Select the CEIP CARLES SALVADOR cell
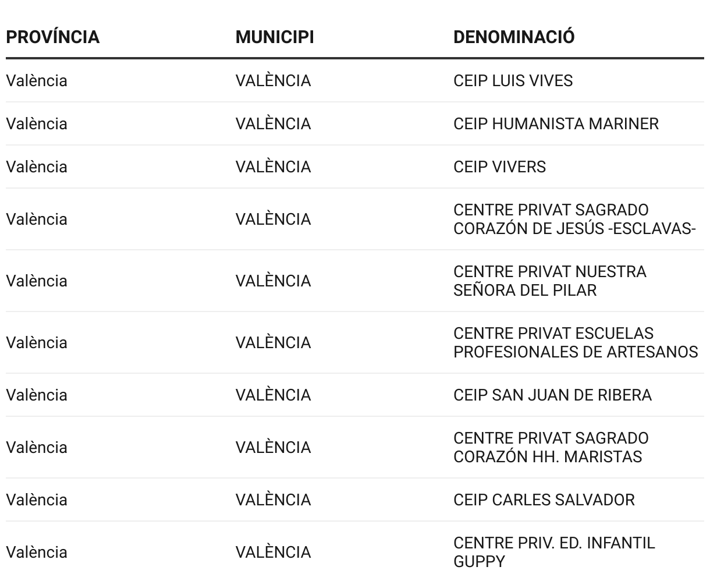710x588 pixels. click(x=544, y=500)
